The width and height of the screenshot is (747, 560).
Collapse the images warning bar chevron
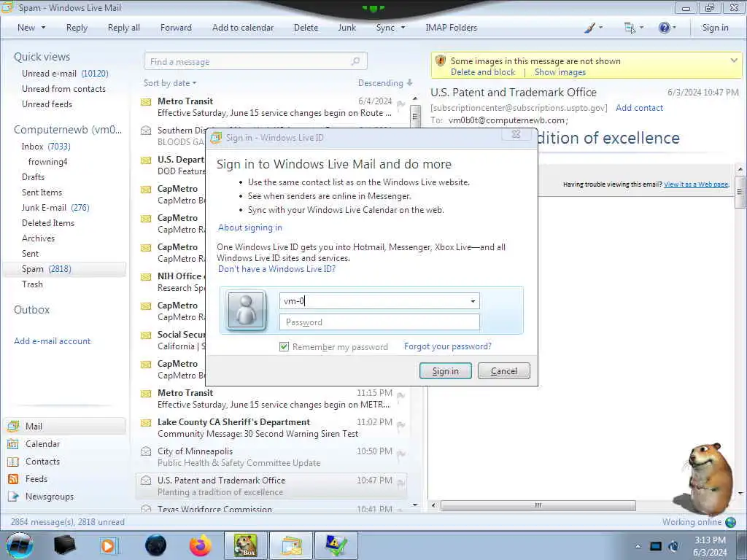pos(734,61)
